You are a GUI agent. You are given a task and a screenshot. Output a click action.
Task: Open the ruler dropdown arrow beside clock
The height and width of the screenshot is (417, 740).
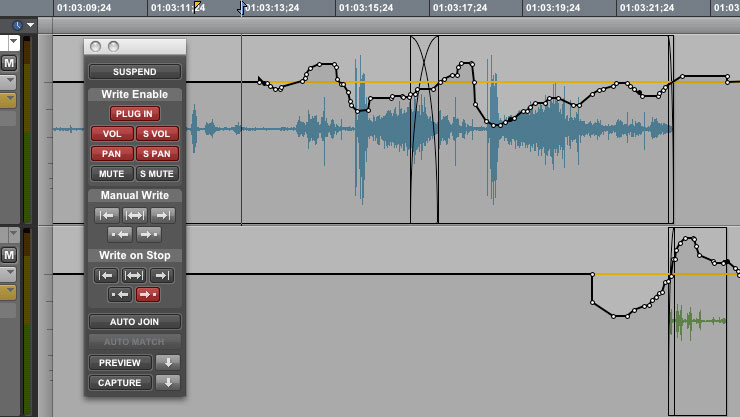click(x=31, y=25)
